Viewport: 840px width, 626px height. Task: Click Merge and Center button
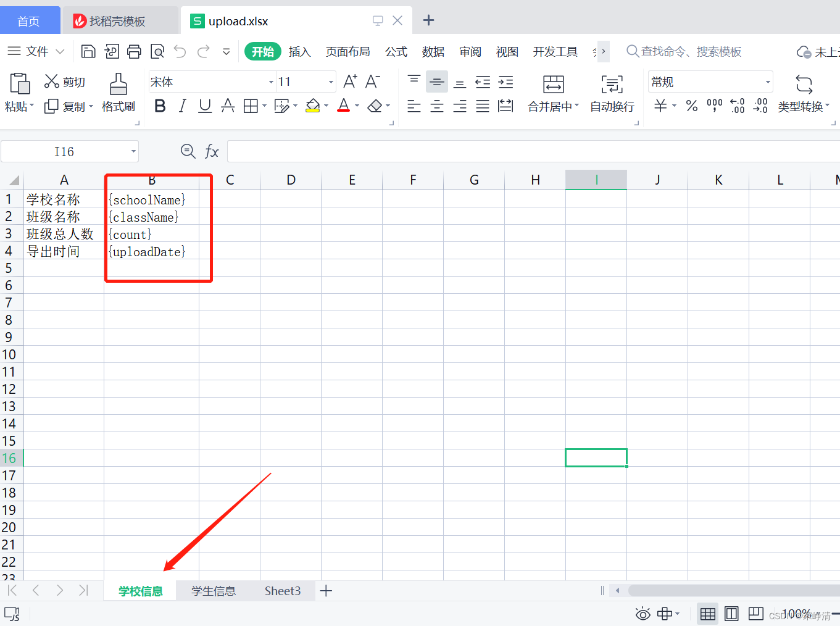[554, 93]
